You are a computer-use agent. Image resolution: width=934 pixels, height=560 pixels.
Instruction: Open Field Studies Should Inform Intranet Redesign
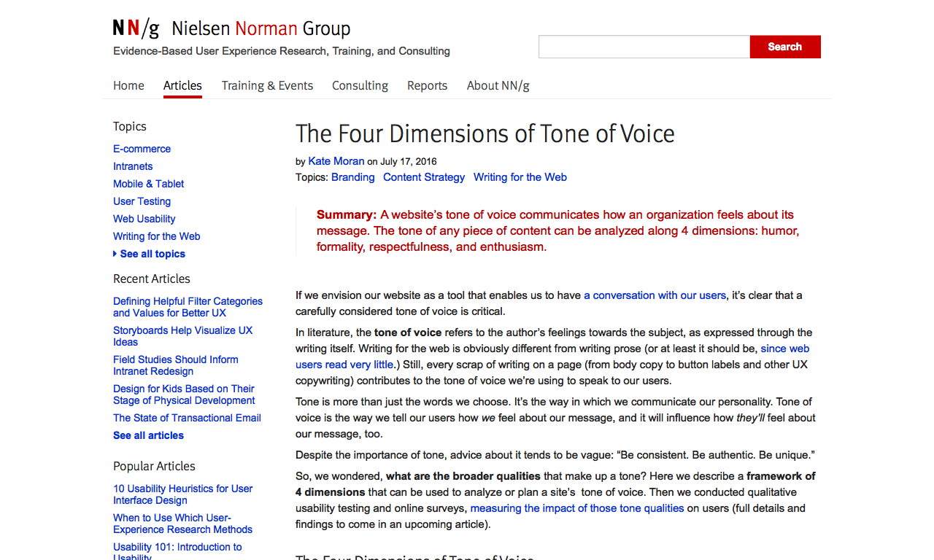[x=175, y=365]
